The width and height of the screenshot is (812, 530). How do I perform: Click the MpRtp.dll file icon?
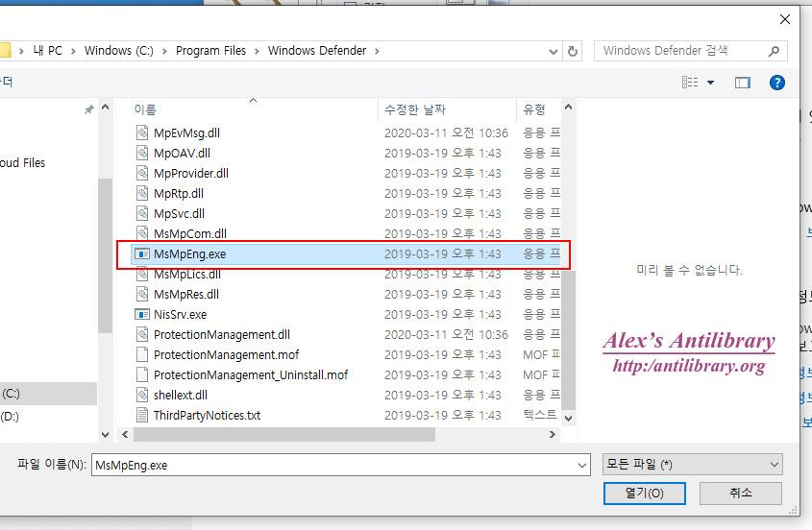pos(142,194)
